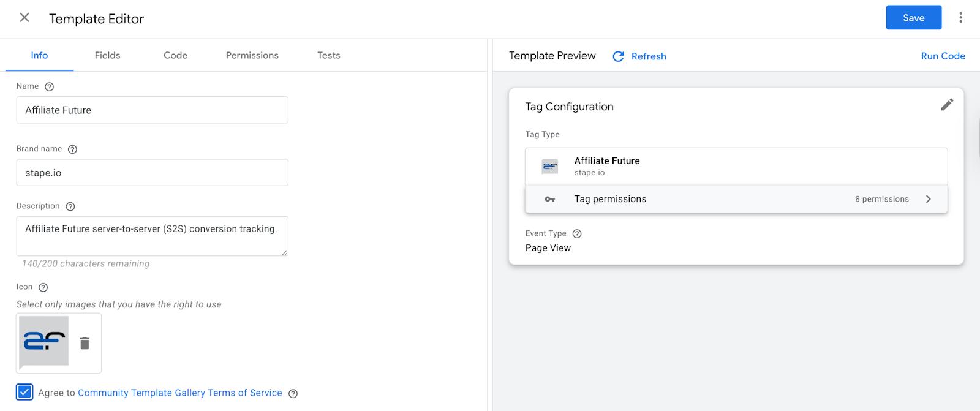Click the Affiliate Future tag type name

point(606,160)
